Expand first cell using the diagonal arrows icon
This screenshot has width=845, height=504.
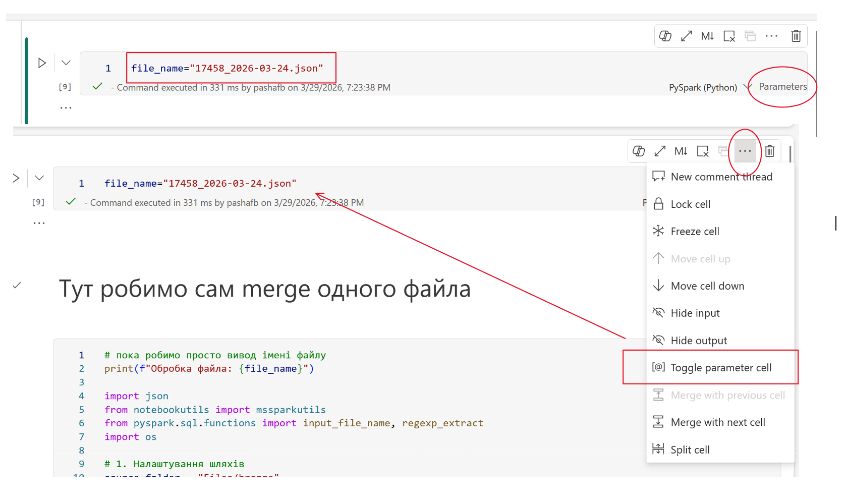click(x=686, y=36)
